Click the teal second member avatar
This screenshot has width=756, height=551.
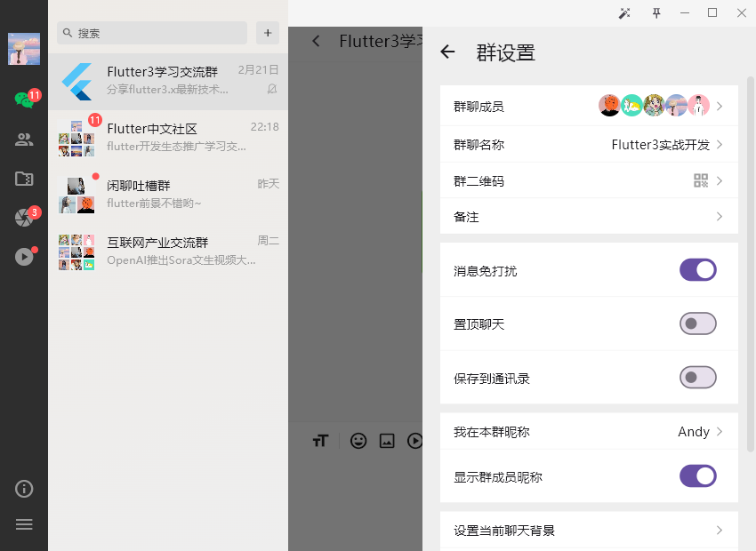[x=631, y=105]
